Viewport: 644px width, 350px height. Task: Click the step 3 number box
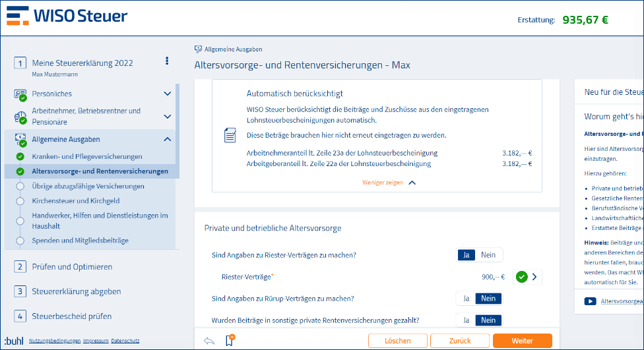(20, 291)
